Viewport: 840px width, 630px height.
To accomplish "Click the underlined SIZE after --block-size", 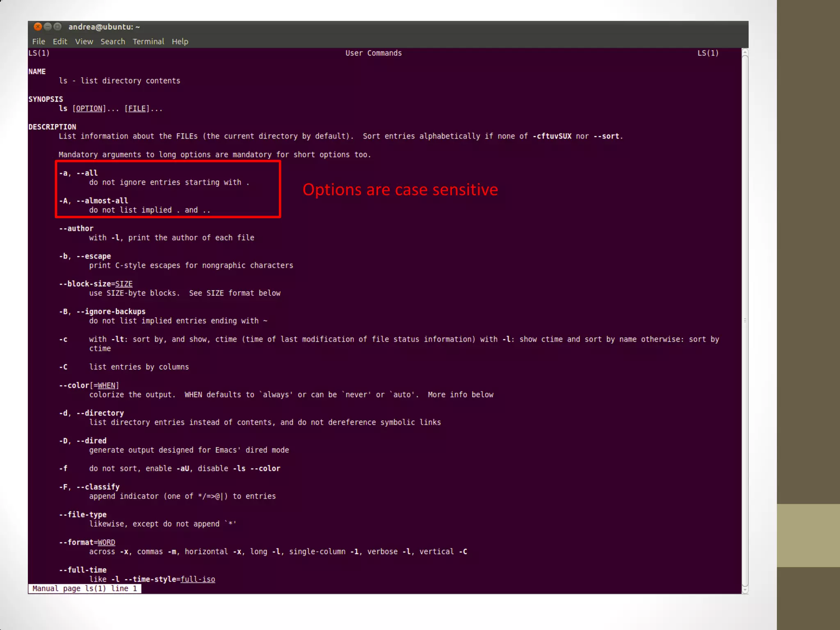I will [124, 284].
